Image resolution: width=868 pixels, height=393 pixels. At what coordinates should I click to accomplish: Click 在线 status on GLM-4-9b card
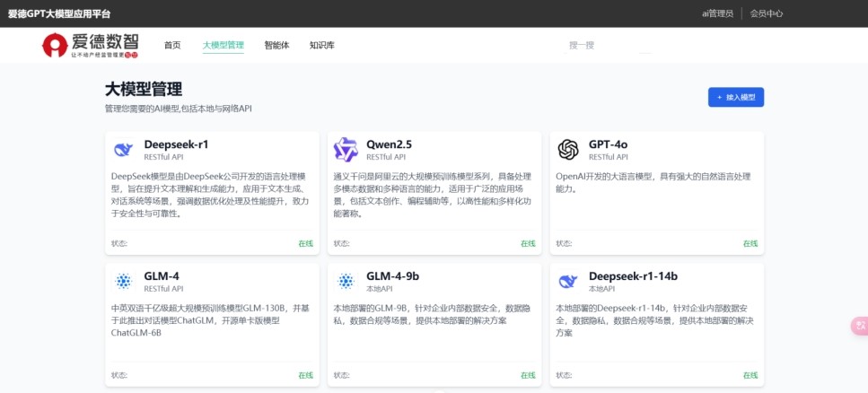tap(528, 375)
